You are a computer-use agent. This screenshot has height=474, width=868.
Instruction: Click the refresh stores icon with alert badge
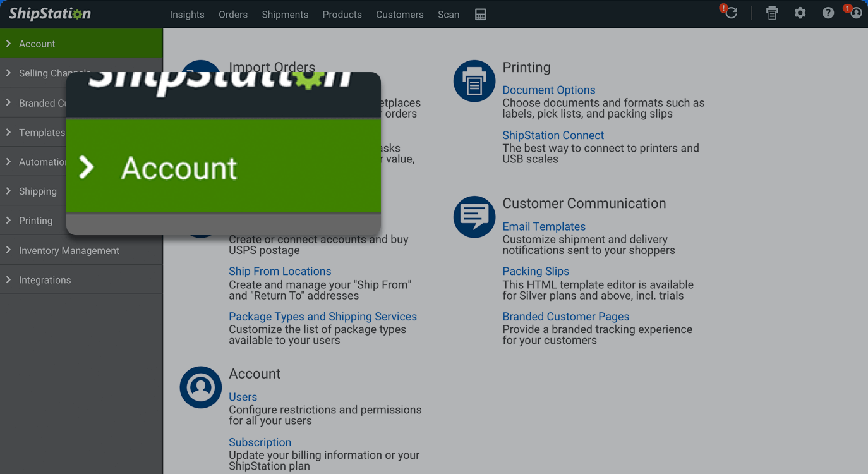731,13
